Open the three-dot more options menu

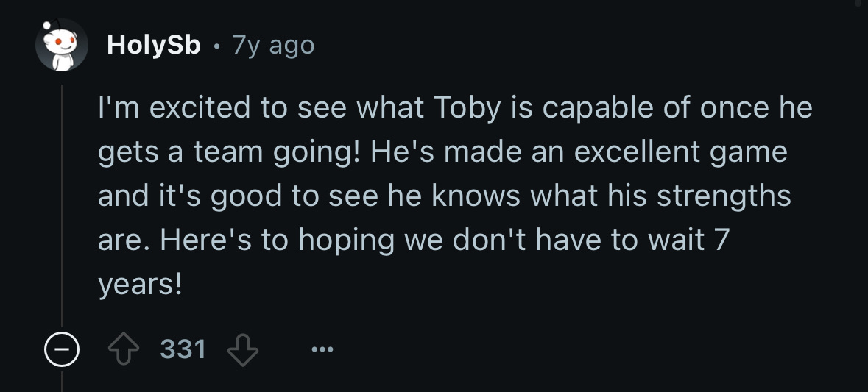click(322, 349)
